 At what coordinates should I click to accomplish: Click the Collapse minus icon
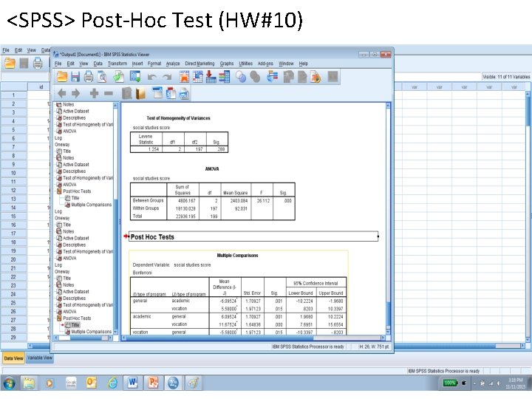click(108, 93)
